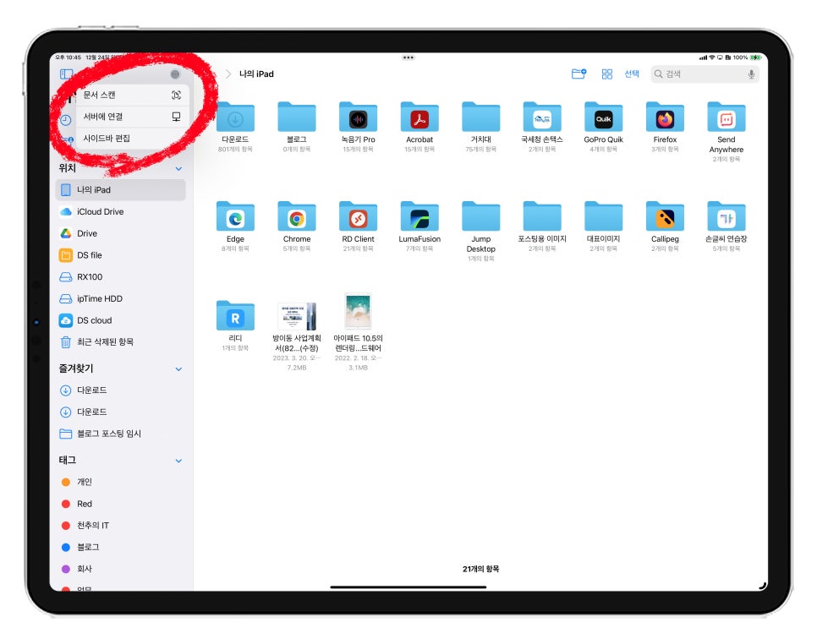Toggle the sidebar panel icon
The image size is (817, 644).
click(x=66, y=74)
